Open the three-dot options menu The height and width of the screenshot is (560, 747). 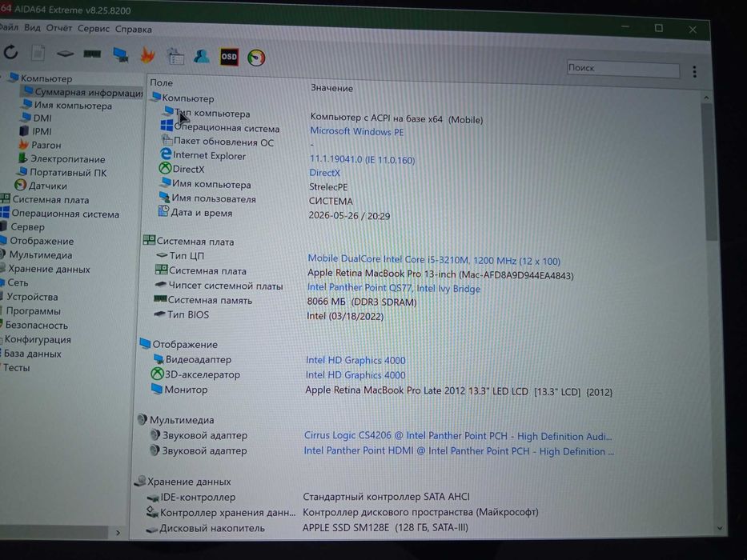click(x=694, y=72)
